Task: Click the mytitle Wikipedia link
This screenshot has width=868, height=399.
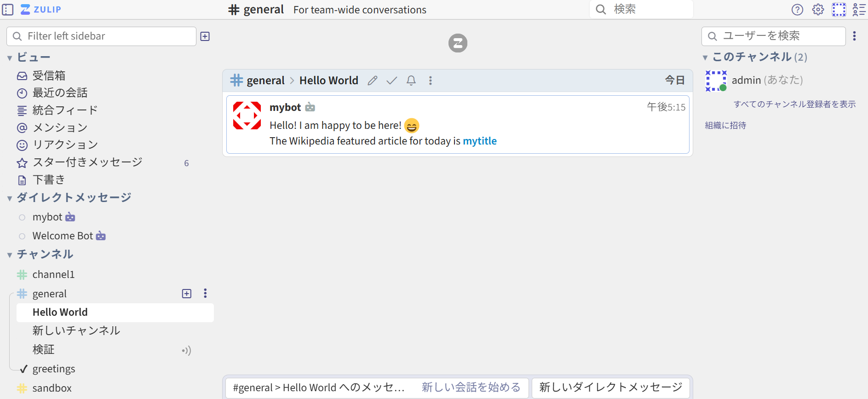Action: pos(479,141)
